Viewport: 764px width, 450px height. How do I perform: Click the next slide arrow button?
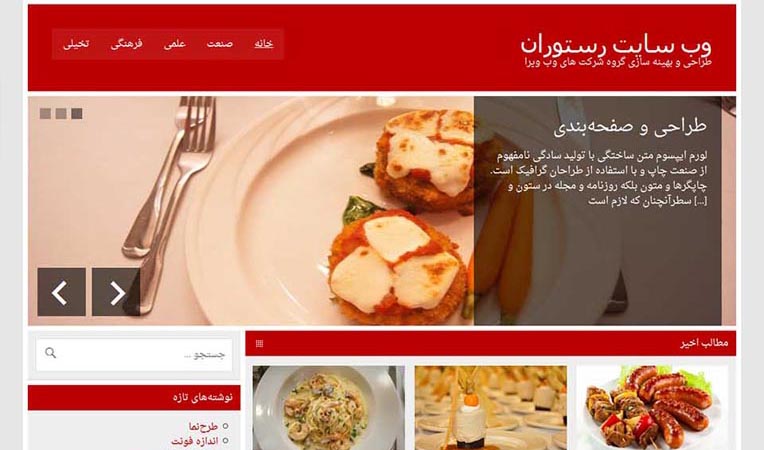pyautogui.click(x=116, y=292)
